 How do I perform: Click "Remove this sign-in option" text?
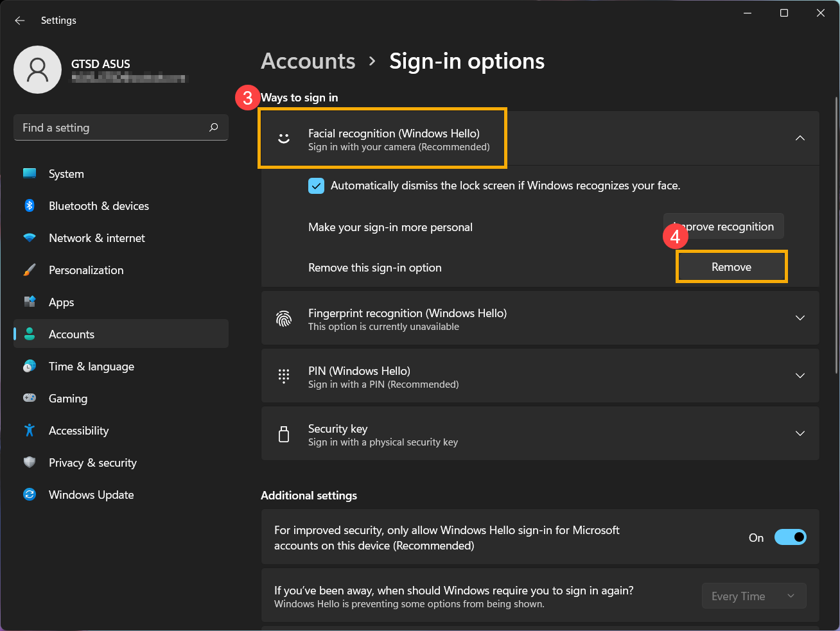click(x=375, y=268)
